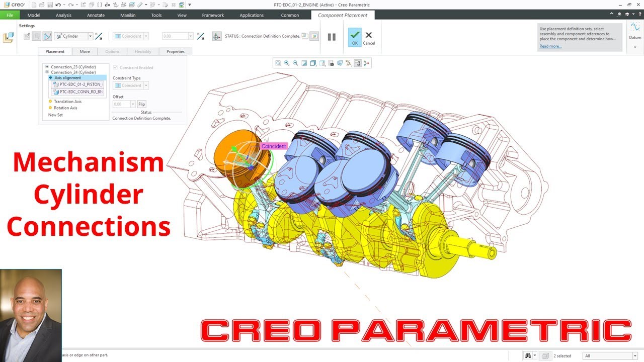Image resolution: width=644 pixels, height=362 pixels.
Task: Toggle the Constraint Enabled checkbox
Action: [115, 67]
